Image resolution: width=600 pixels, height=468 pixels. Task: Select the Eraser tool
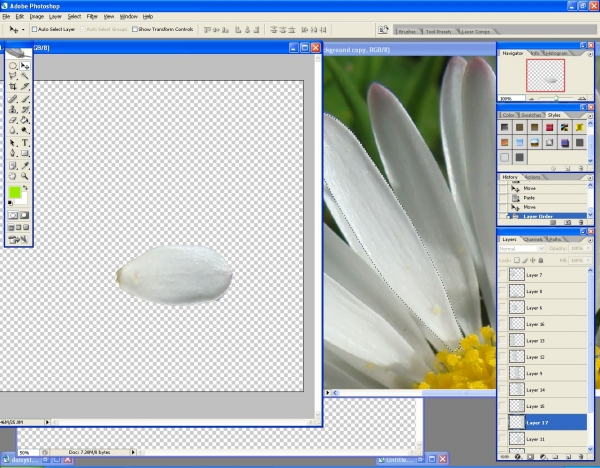13,120
